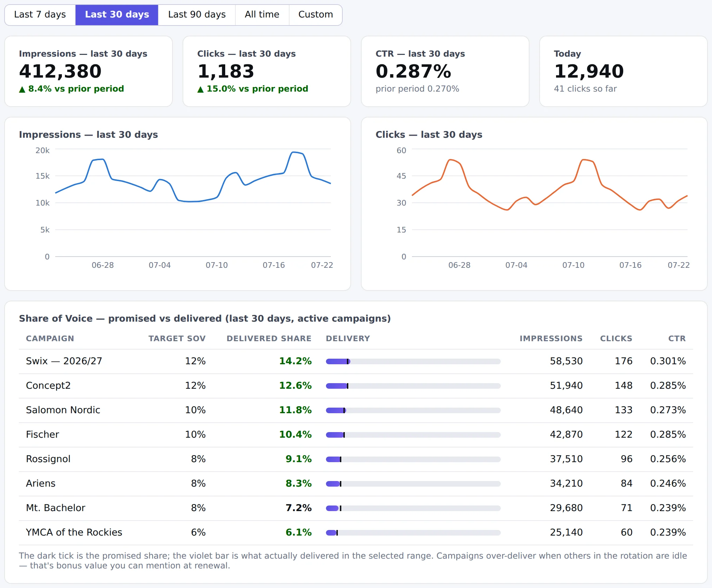Screen dimensions: 712x588
Task: Click the Mt. Bachelor delivery progress bar
Action: [413, 508]
